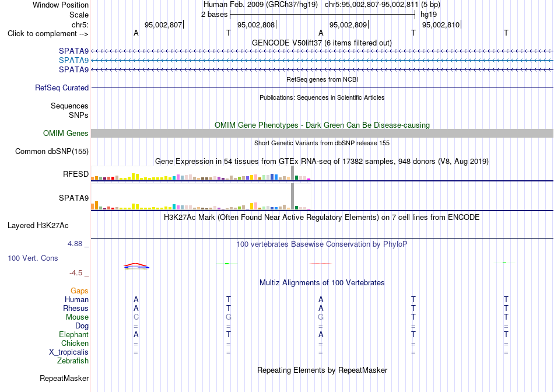This screenshot has width=554, height=392.
Task: Click the RFESD GTEx expression bar chart
Action: click(201, 173)
